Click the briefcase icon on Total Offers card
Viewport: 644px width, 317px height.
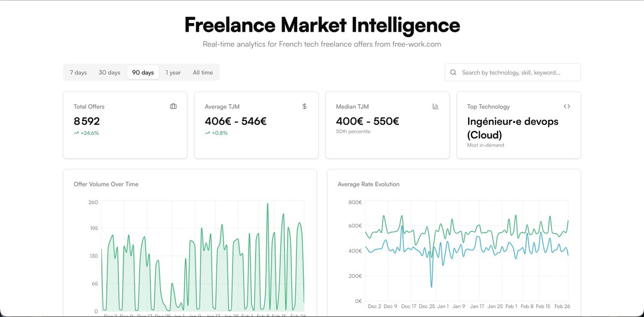tap(173, 106)
